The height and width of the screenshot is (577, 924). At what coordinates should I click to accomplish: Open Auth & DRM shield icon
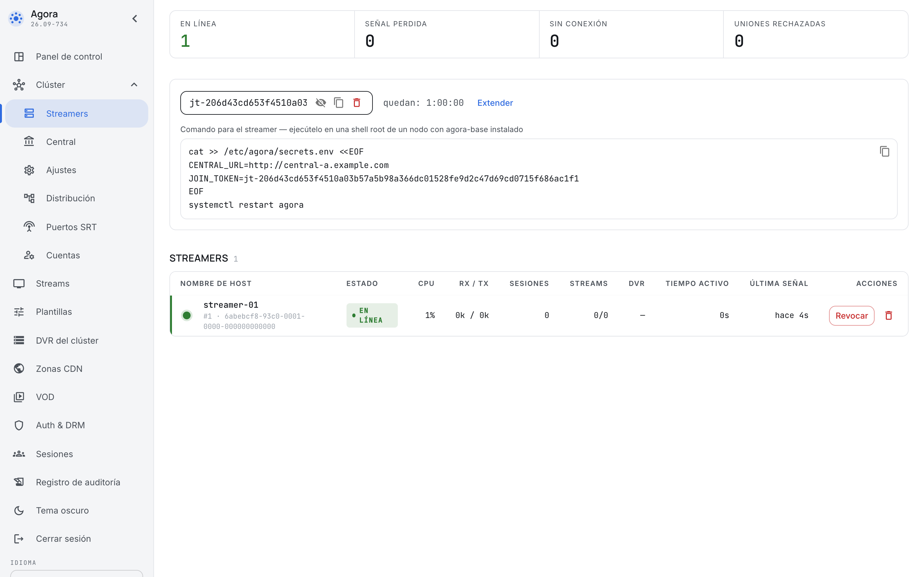(x=19, y=425)
